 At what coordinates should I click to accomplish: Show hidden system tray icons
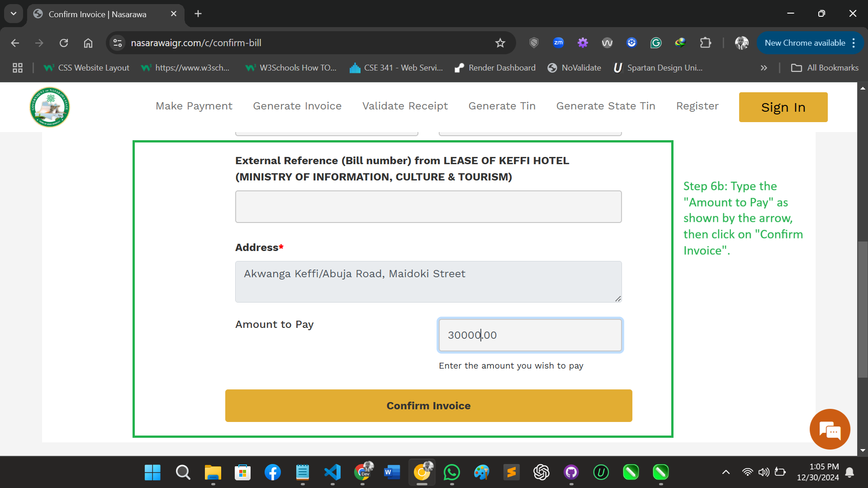726,473
